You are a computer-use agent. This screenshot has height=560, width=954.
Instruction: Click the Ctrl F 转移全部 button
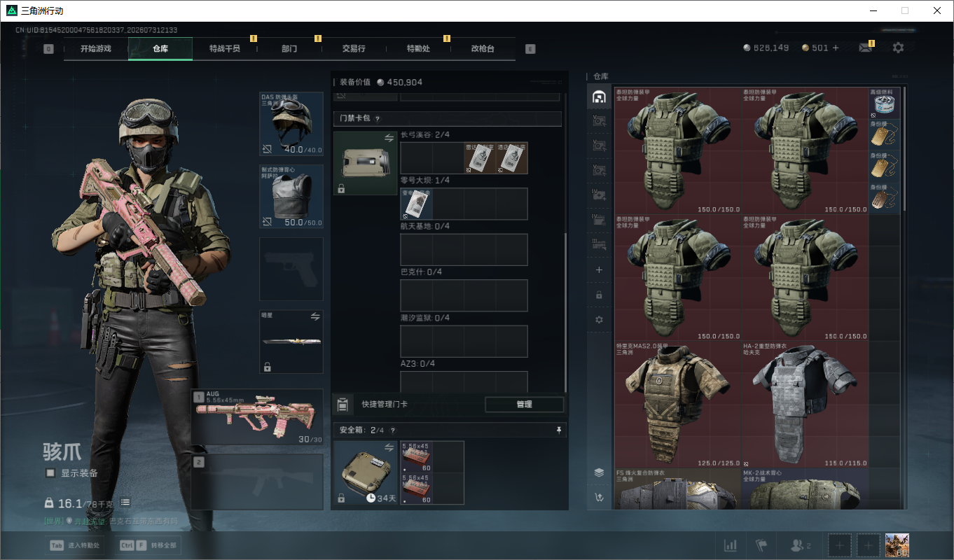[148, 545]
